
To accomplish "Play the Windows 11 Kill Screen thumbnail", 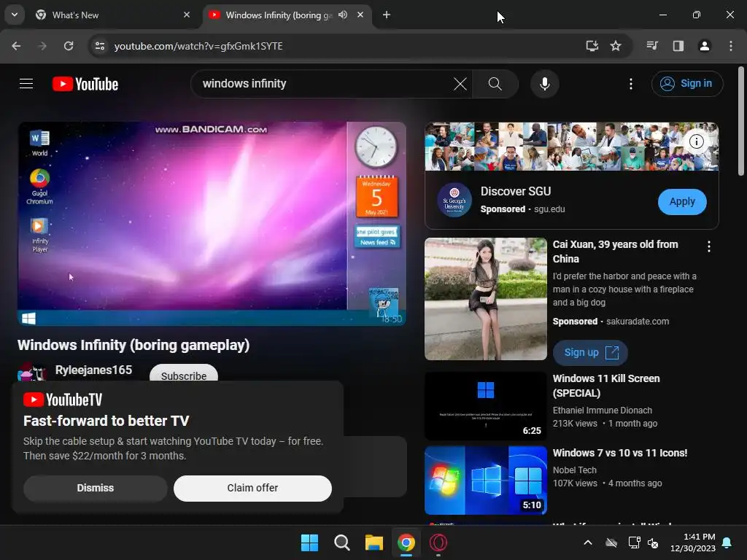I will [485, 406].
